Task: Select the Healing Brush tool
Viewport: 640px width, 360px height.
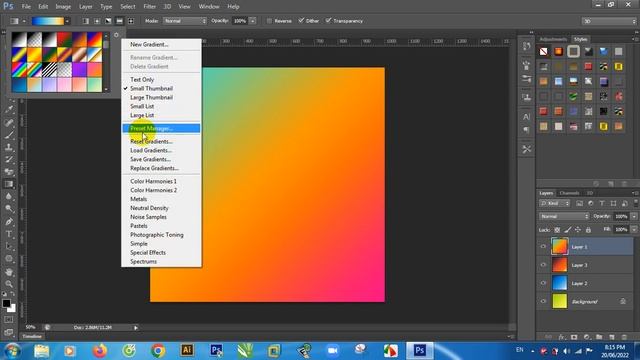Action: [9, 122]
